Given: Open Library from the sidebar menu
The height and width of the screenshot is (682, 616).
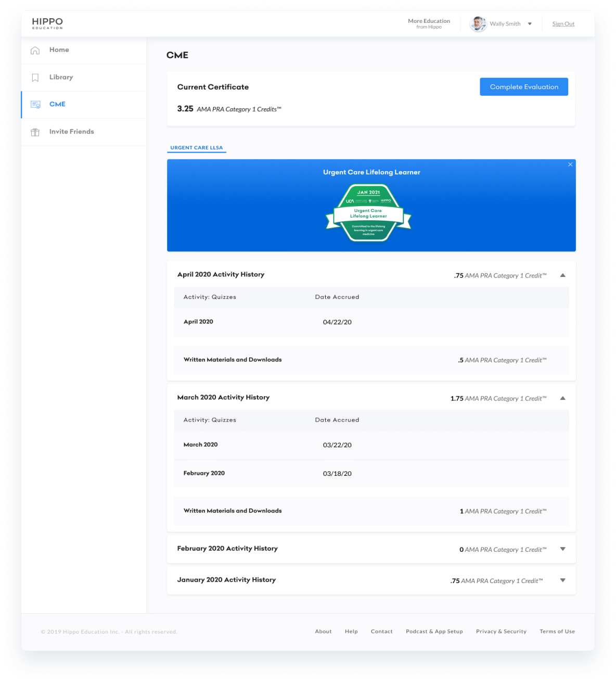Looking at the screenshot, I should 61,78.
